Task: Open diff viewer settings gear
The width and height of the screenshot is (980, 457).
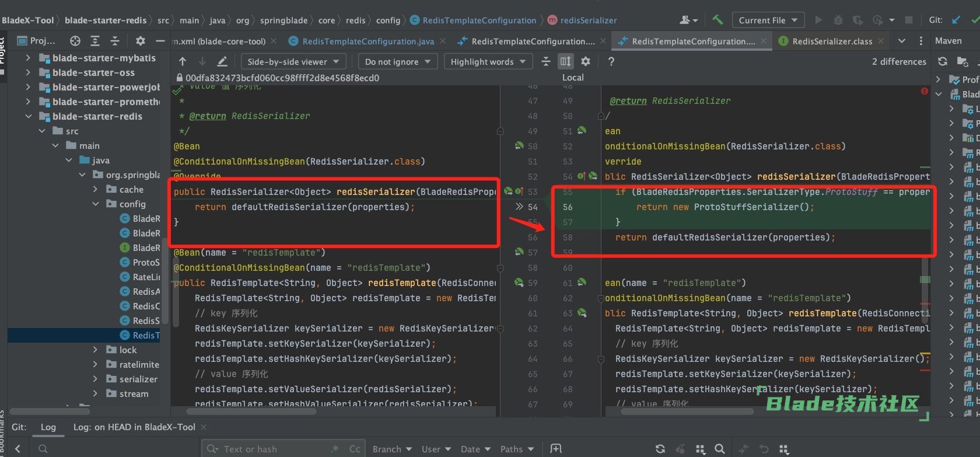Action: (586, 61)
